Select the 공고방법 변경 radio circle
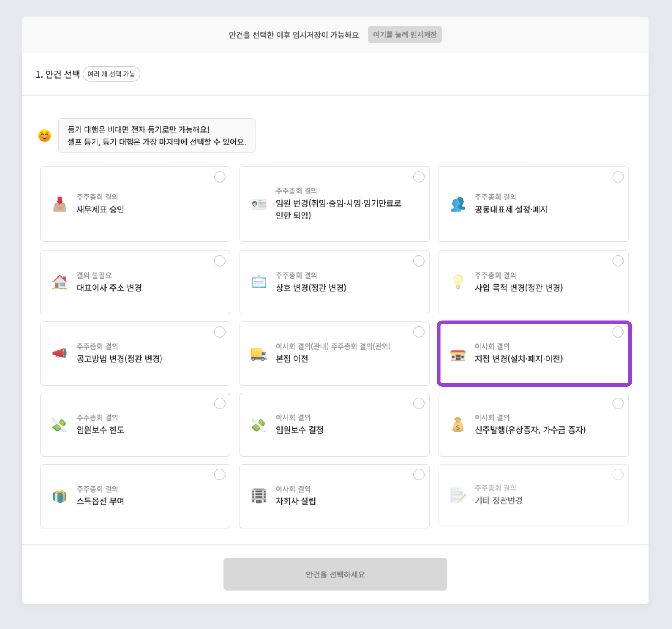This screenshot has height=629, width=672. point(220,332)
